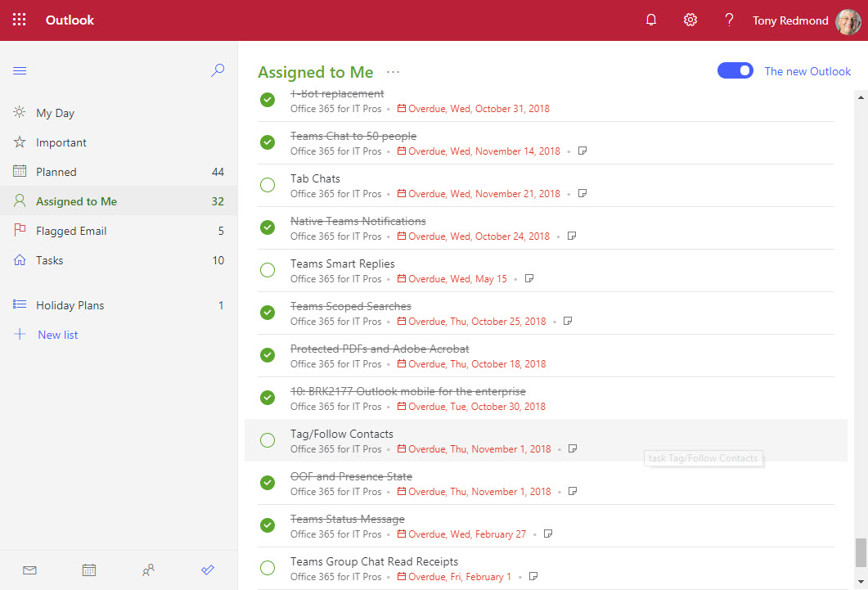The image size is (868, 590).
Task: Click Overdue, Wed, February 27 due date
Action: pos(467,534)
